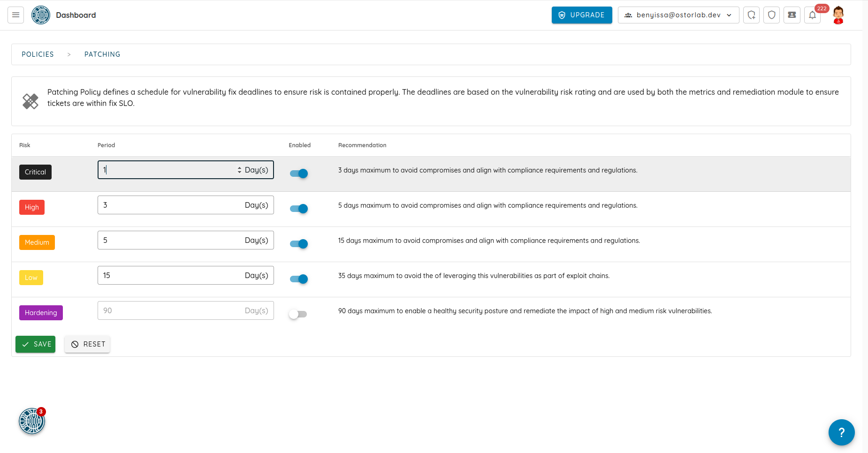Go to POLICIES breadcrumb
Image resolution: width=868 pixels, height=453 pixels.
coord(38,54)
